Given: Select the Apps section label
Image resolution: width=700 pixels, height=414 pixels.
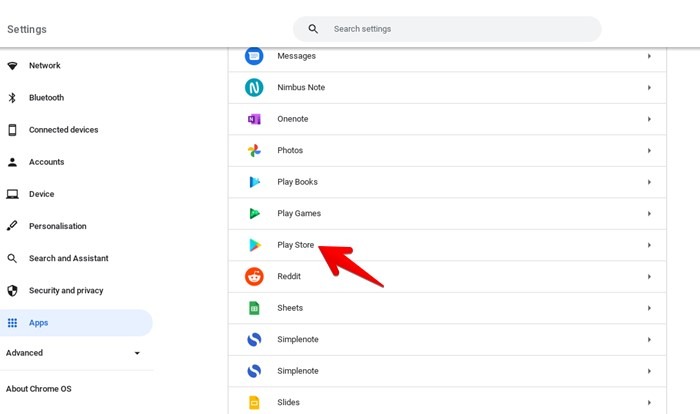Looking at the screenshot, I should [38, 322].
